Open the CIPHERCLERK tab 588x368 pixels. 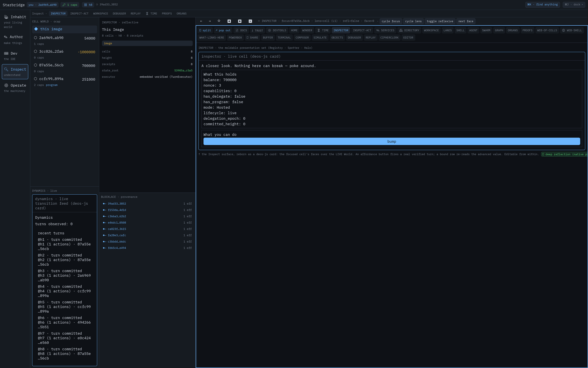tap(389, 38)
